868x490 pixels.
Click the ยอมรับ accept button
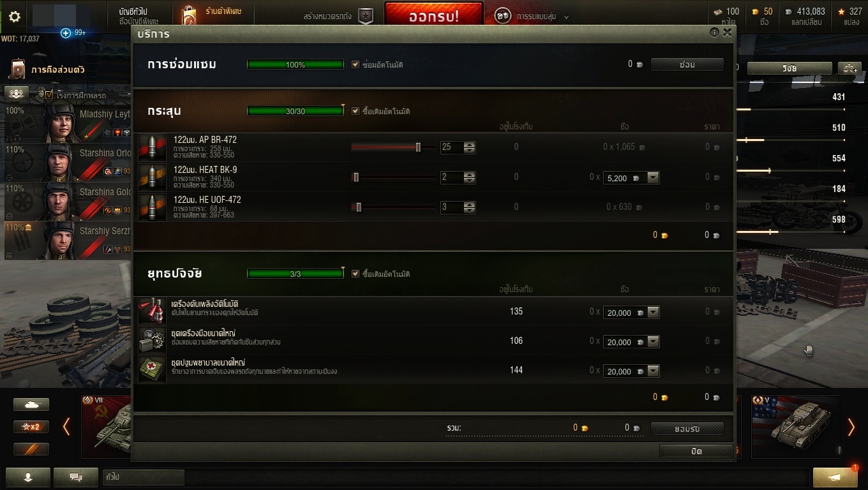click(x=687, y=429)
